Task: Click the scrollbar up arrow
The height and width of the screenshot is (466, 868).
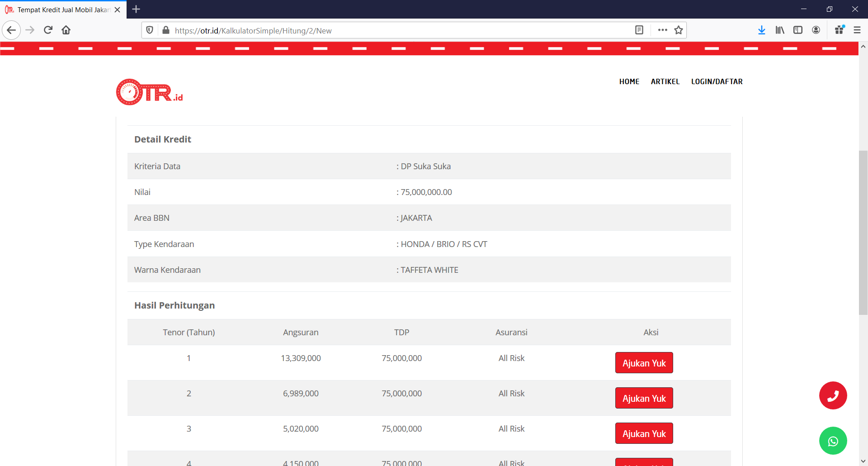Action: pos(863,46)
